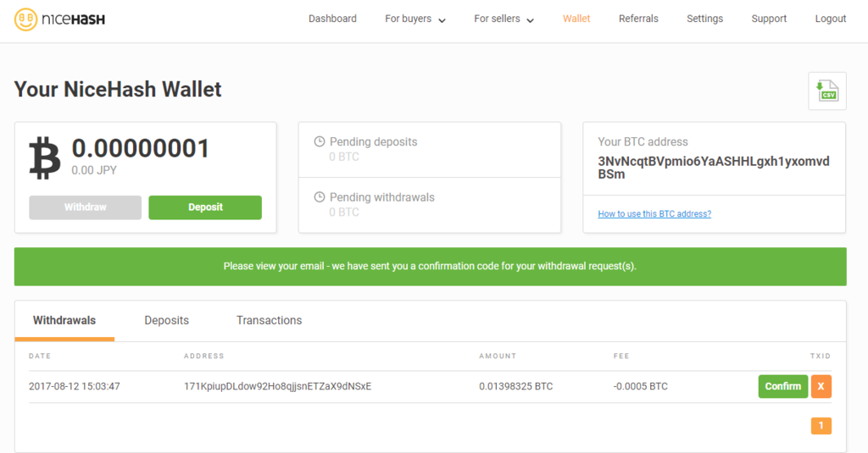Click the NiceHash smiley logo
The height and width of the screenshot is (453, 868).
(x=25, y=19)
